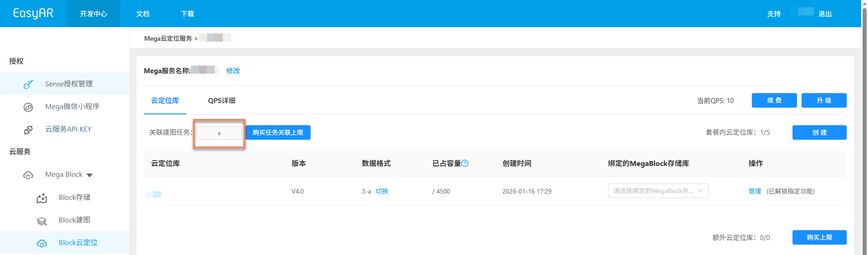Viewport: 868px width, 255px height.
Task: Click the 创建 button
Action: pos(819,132)
